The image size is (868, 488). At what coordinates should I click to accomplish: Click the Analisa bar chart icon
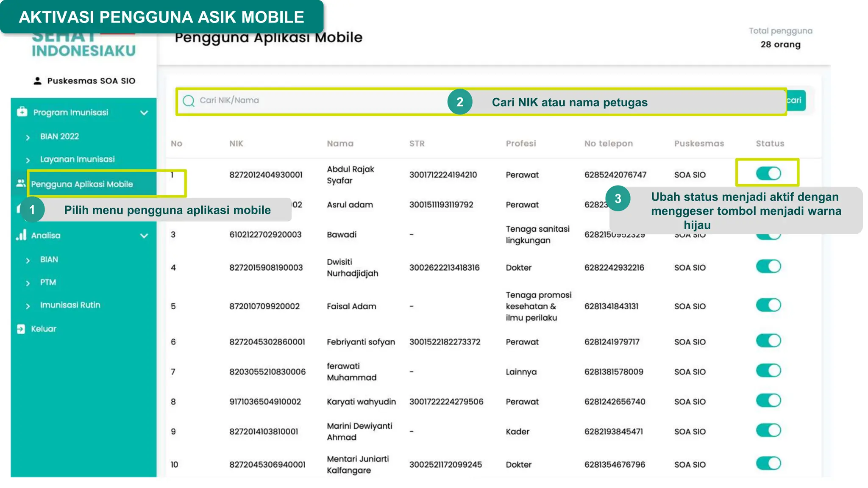tap(21, 235)
